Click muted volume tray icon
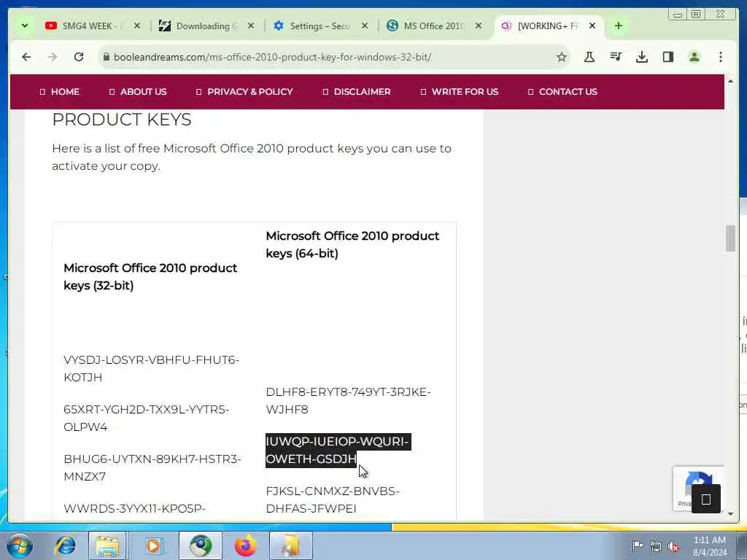 tap(673, 547)
